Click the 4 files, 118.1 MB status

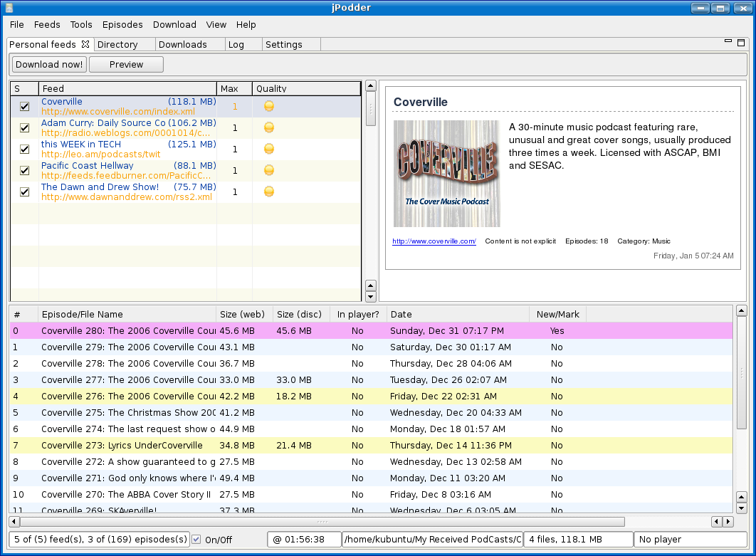coord(579,540)
